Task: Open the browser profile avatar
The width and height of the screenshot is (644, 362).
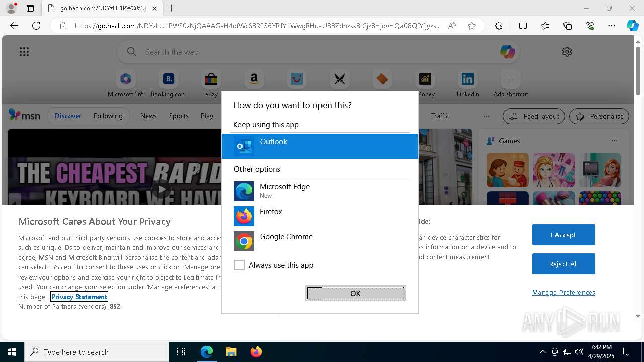Action: (x=11, y=8)
